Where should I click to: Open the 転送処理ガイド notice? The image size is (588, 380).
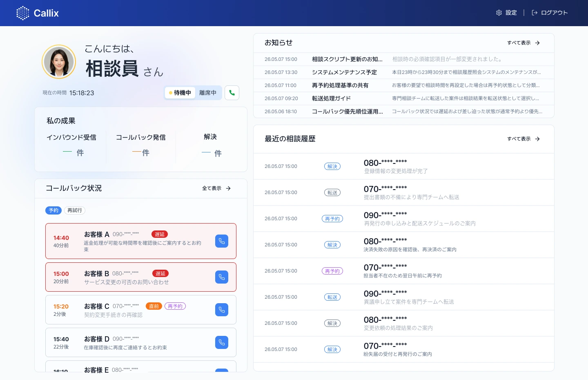point(404,98)
